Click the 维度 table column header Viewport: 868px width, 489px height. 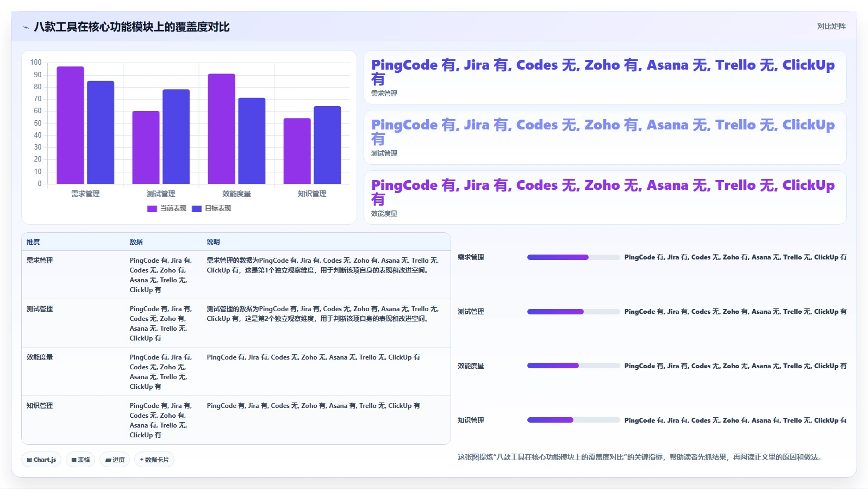click(x=33, y=242)
